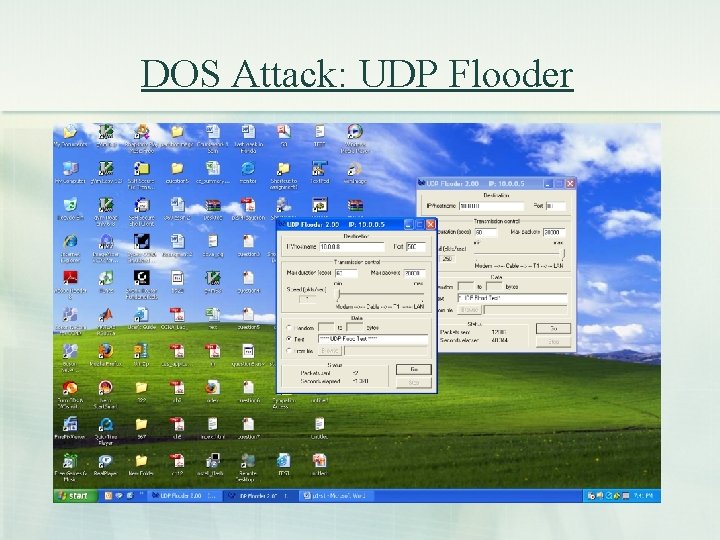This screenshot has width=720, height=540.
Task: Click the Max packets field in back UDP Flooder
Action: pyautogui.click(x=554, y=232)
